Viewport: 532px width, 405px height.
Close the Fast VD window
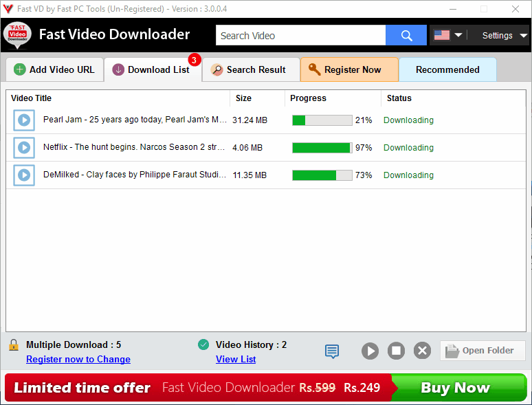tap(516, 9)
